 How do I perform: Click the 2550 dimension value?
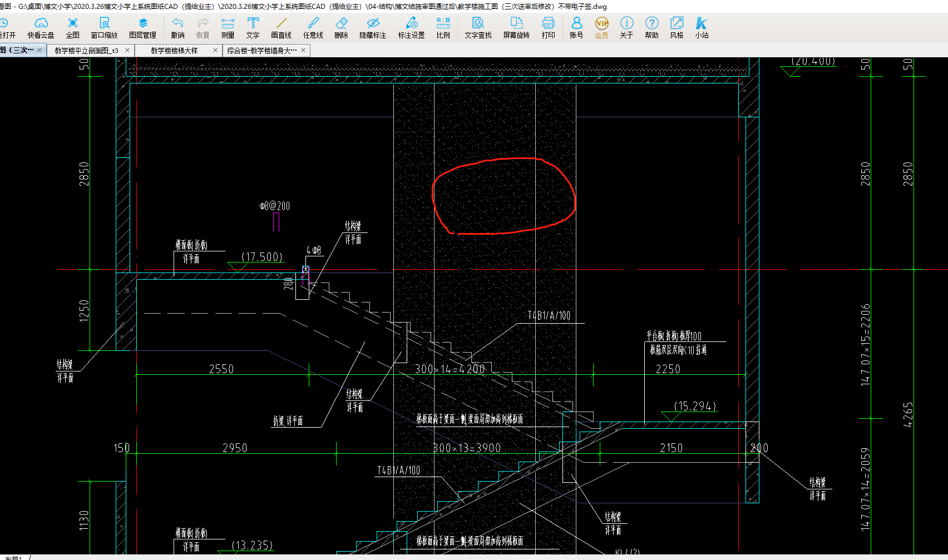pyautogui.click(x=221, y=369)
